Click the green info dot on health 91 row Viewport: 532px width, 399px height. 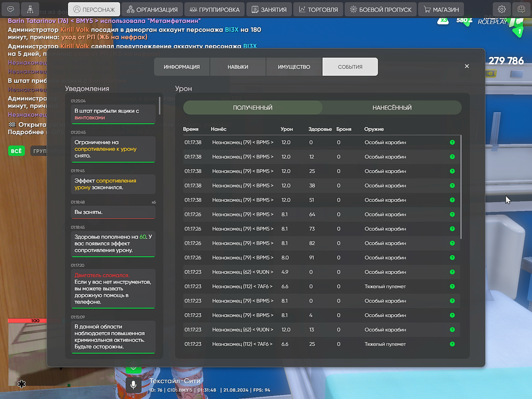tap(452, 257)
